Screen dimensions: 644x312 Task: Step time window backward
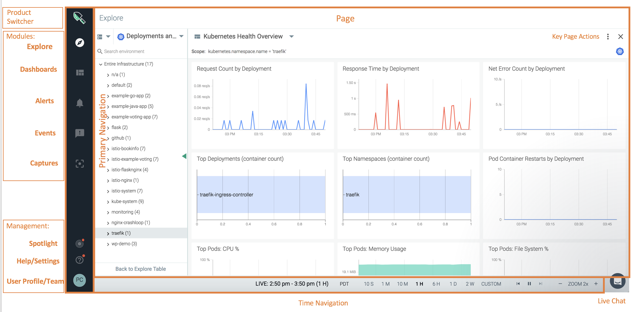click(518, 284)
